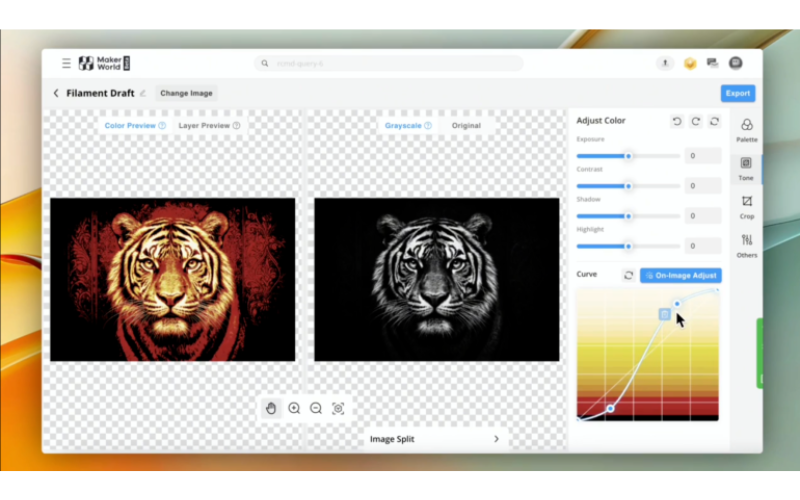Screen dimensions: 800x500
Task: Click the Exposure slider handle
Action: coord(628,156)
